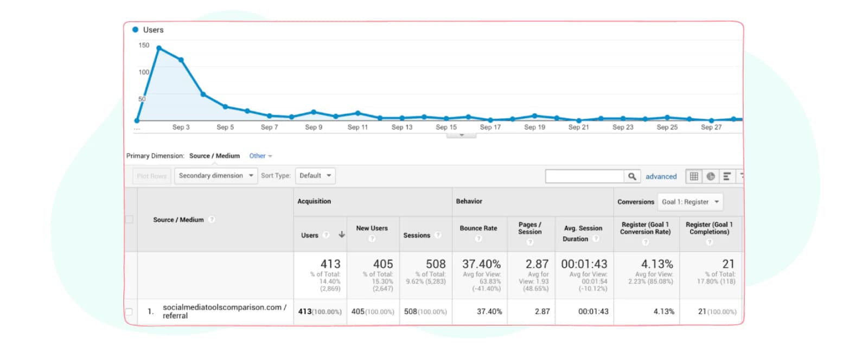Screen dimensions: 868x347
Task: Click the table search input field
Action: coord(585,176)
